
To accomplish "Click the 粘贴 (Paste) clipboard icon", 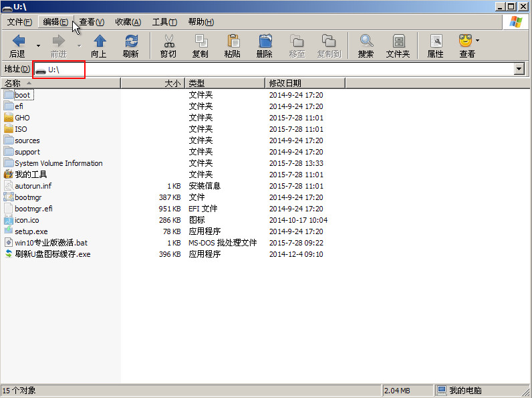I will (233, 41).
